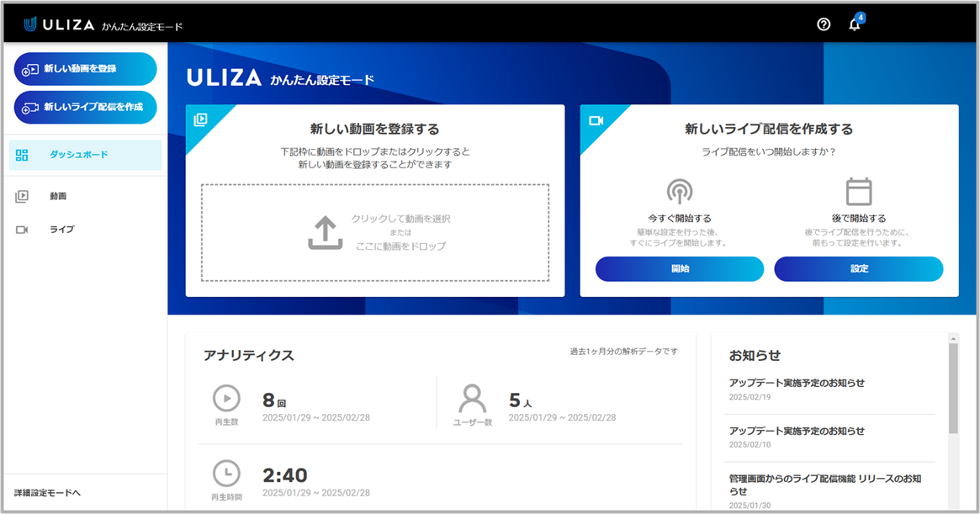Image resolution: width=980 pixels, height=514 pixels.
Task: Switch to 詳細設定モードへ link
Action: (47, 493)
